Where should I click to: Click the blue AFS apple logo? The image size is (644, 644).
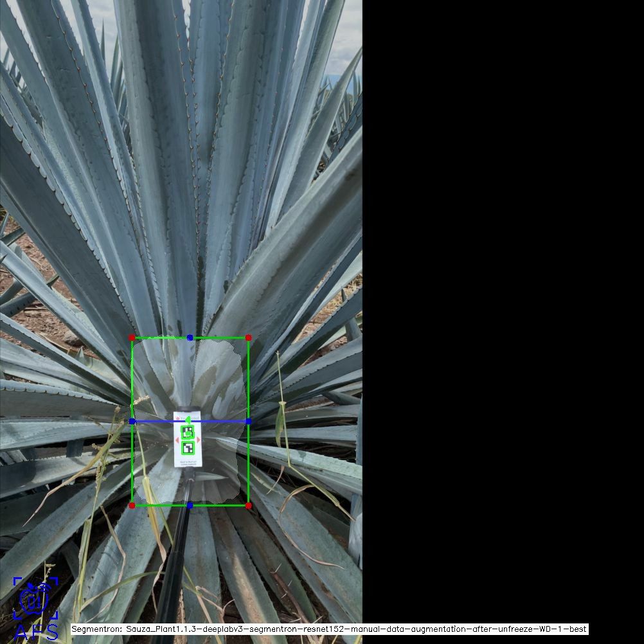coord(36,608)
